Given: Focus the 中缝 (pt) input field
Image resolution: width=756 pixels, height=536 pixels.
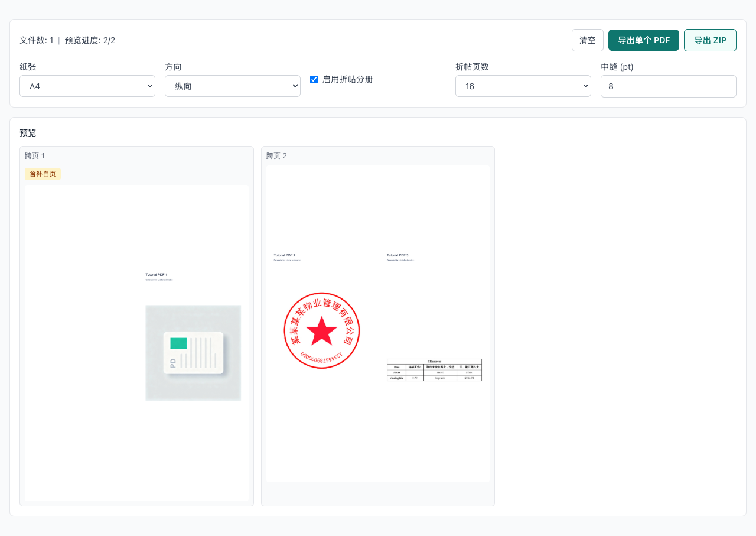Looking at the screenshot, I should point(668,86).
